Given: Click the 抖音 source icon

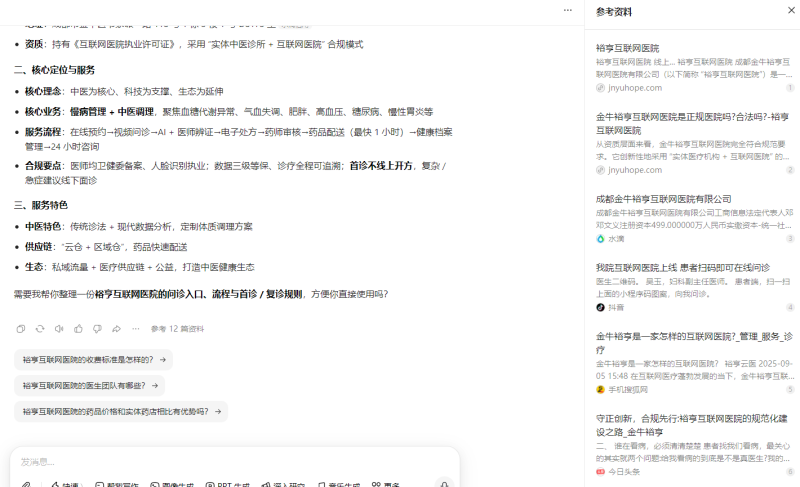Looking at the screenshot, I should pos(601,307).
